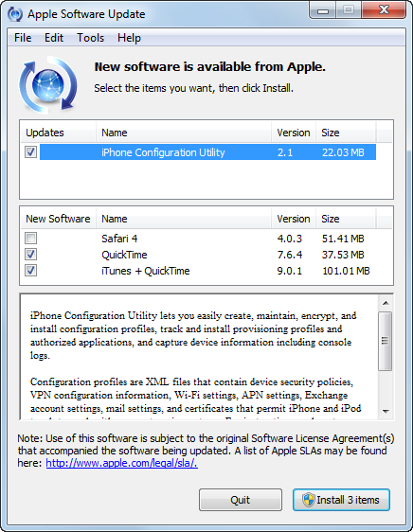Select the iPhone Configuration Utility row
This screenshot has width=413, height=532.
[x=207, y=152]
